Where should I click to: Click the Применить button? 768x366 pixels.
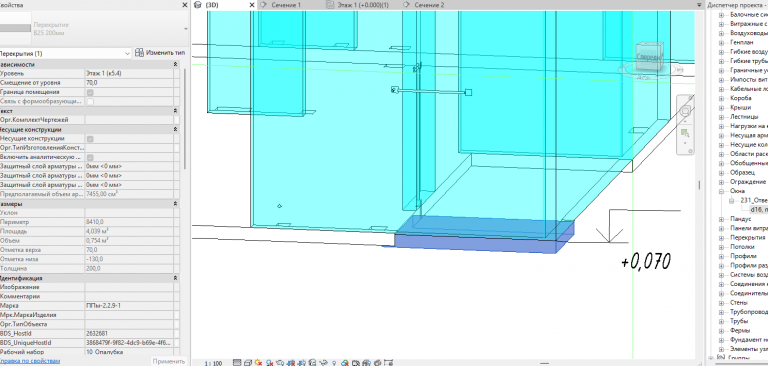169,361
